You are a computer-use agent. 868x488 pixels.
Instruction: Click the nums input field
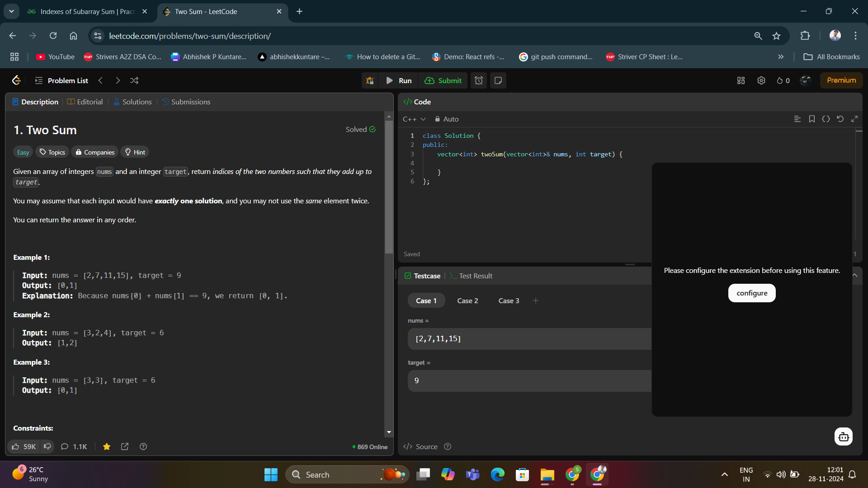click(x=529, y=338)
